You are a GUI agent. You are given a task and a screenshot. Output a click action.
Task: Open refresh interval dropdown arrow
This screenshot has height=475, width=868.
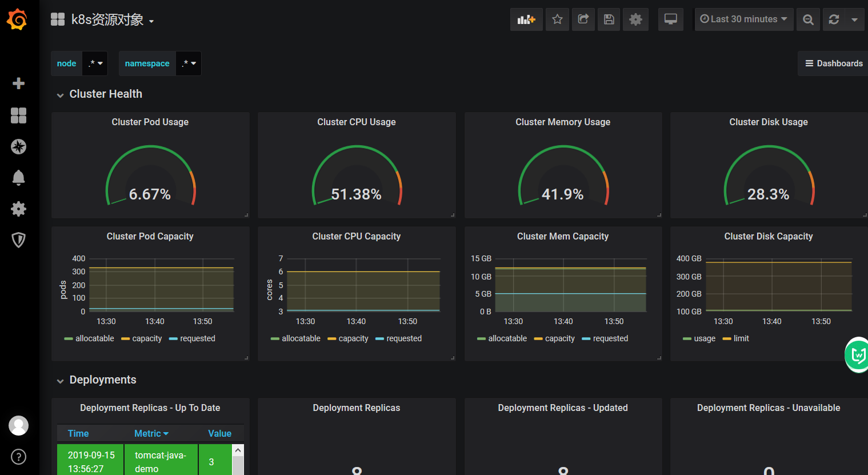point(854,19)
